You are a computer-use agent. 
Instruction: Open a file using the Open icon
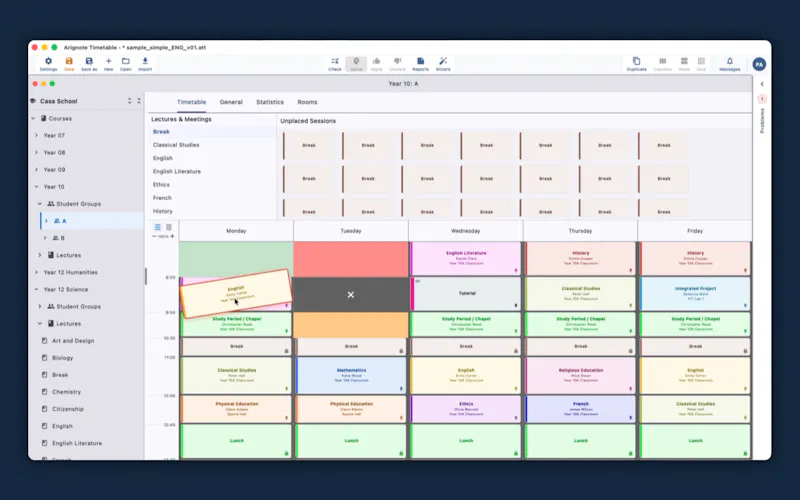click(126, 64)
